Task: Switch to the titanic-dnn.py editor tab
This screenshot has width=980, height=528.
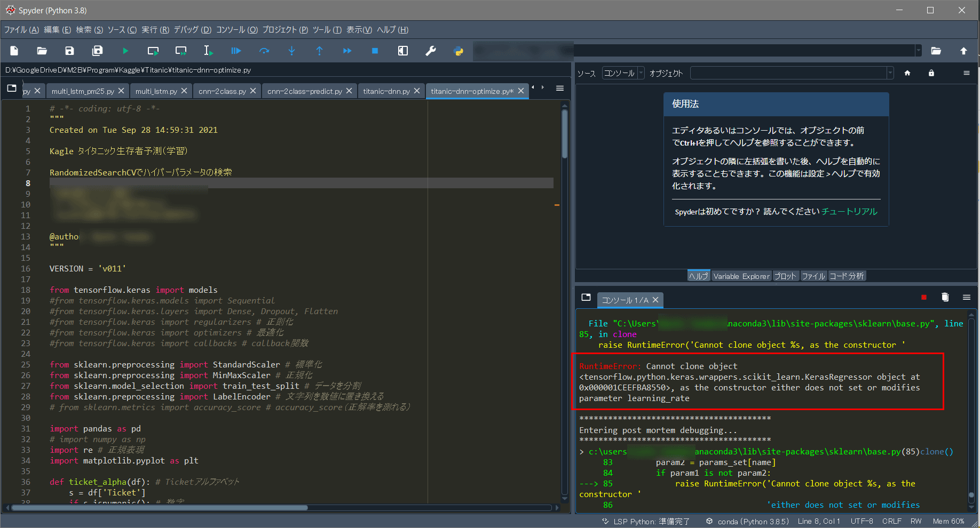Action: pos(386,91)
